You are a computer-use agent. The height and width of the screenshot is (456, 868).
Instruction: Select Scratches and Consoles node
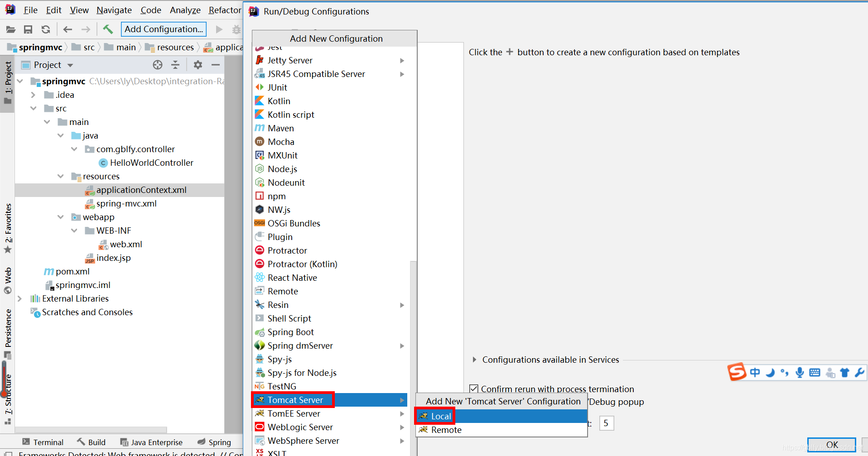[82, 312]
